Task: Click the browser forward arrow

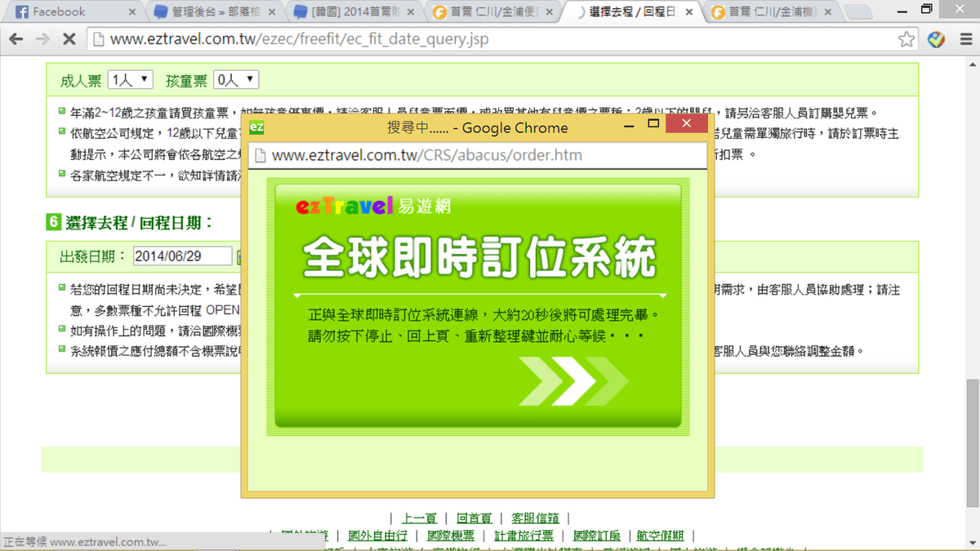Action: (42, 39)
